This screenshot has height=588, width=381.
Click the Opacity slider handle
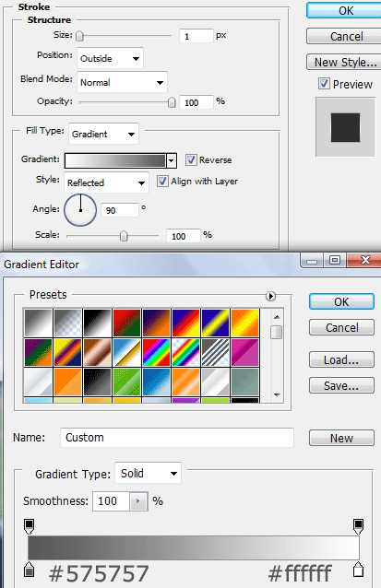(172, 102)
